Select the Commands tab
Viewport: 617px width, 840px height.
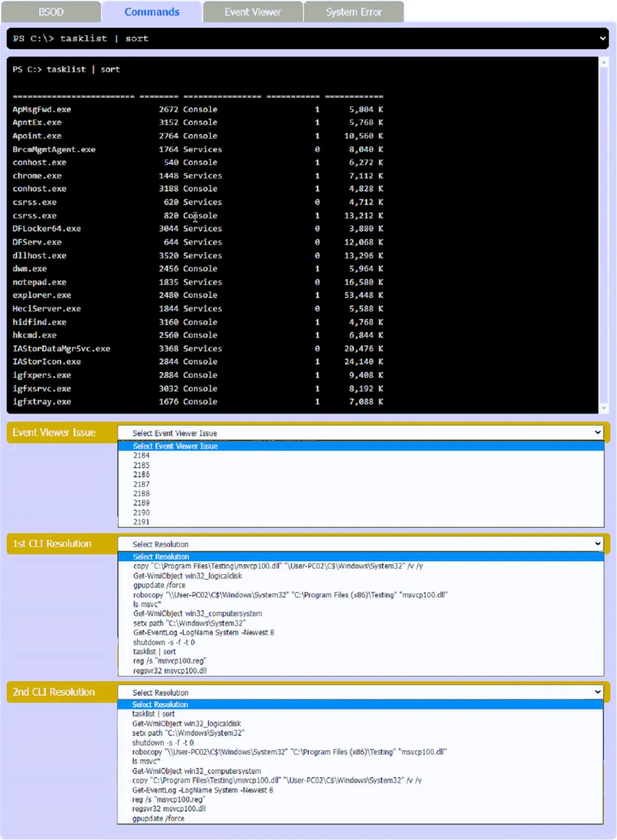coord(152,12)
